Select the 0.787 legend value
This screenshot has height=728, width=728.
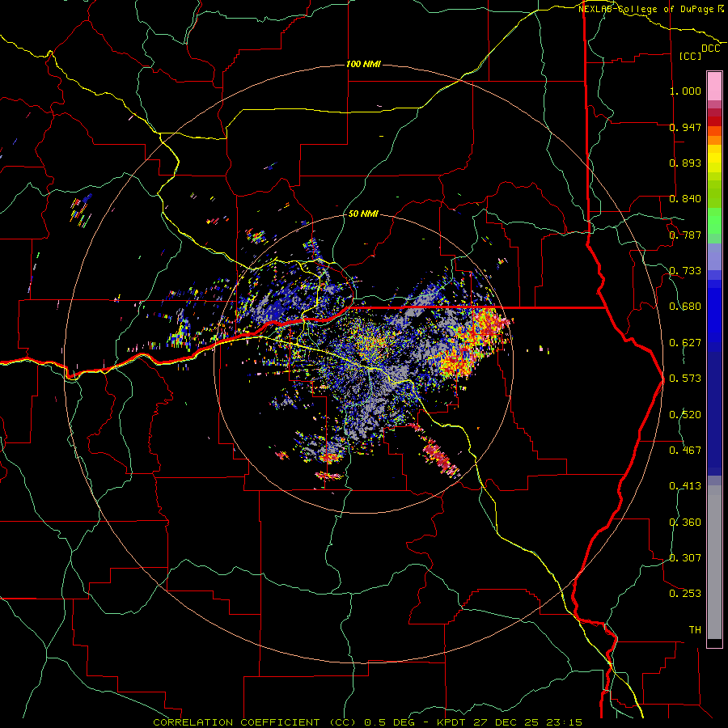coord(685,235)
